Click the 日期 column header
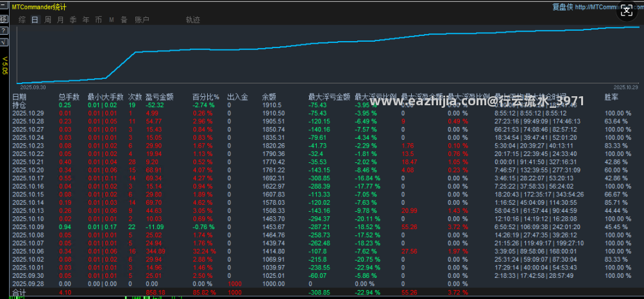Image resolution: width=644 pixels, height=299 pixels. coord(19,98)
